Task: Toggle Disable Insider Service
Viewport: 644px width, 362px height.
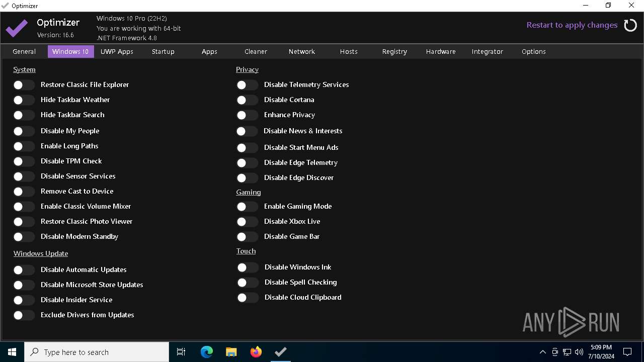Action: 24,300
